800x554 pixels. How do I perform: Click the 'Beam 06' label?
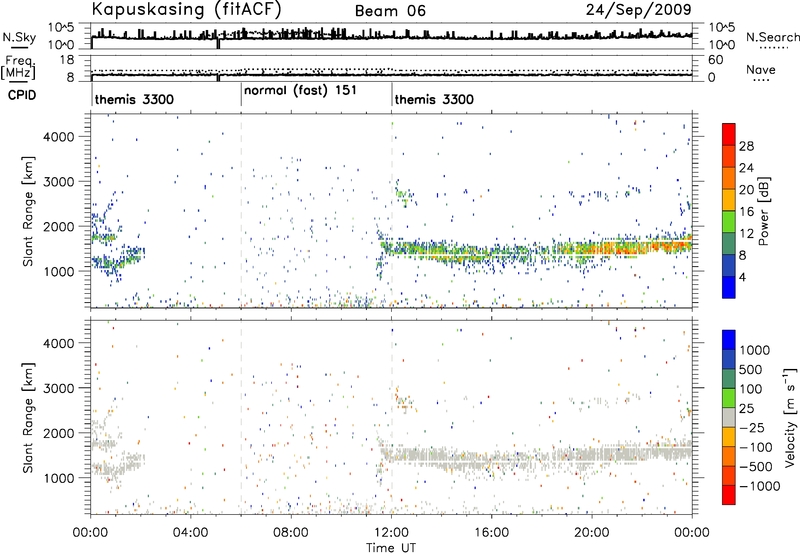coord(390,11)
